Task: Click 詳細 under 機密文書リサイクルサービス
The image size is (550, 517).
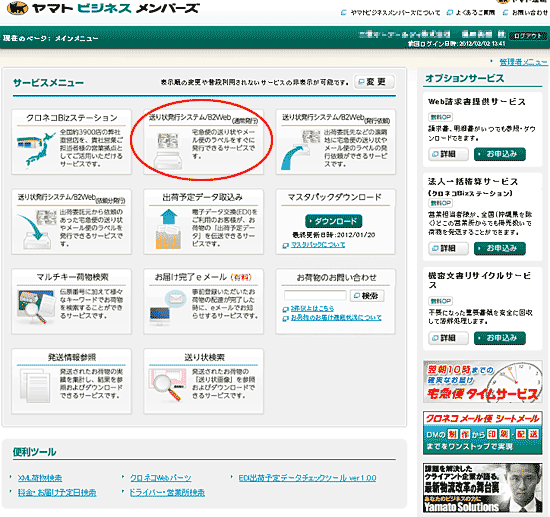Action: tap(448, 338)
